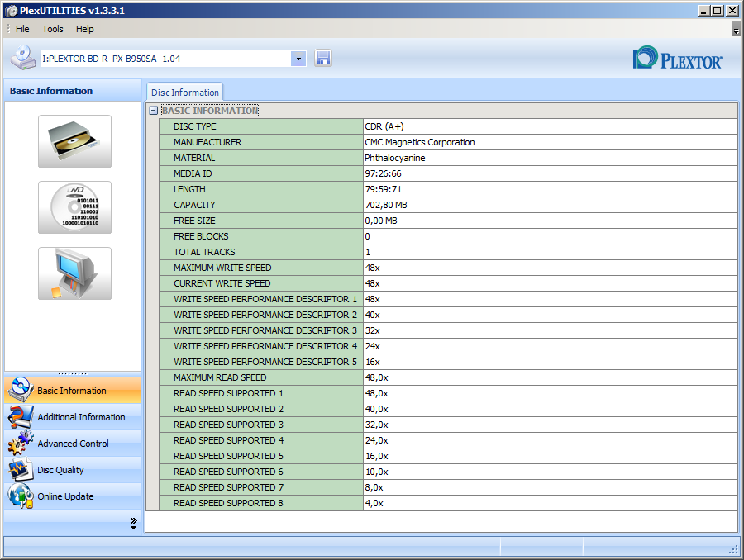Click the Additional Information books icon
The image size is (744, 560).
21,417
